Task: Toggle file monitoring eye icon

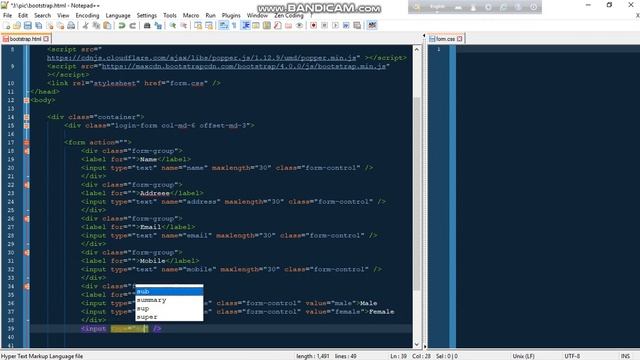Action: click(299, 25)
